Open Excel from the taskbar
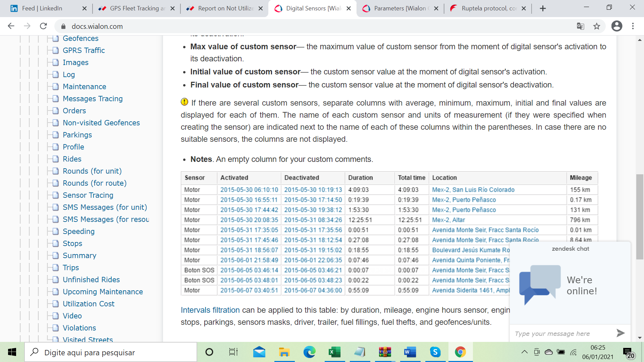Image resolution: width=644 pixels, height=362 pixels. [x=334, y=352]
